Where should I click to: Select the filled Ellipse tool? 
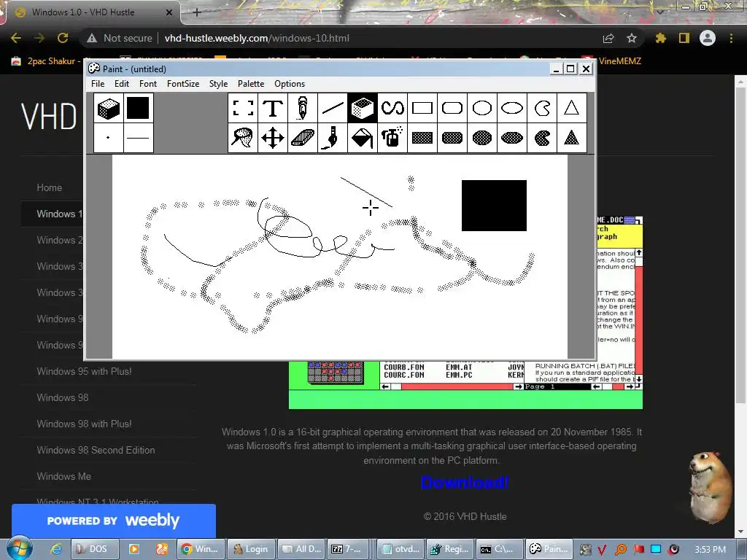(512, 138)
